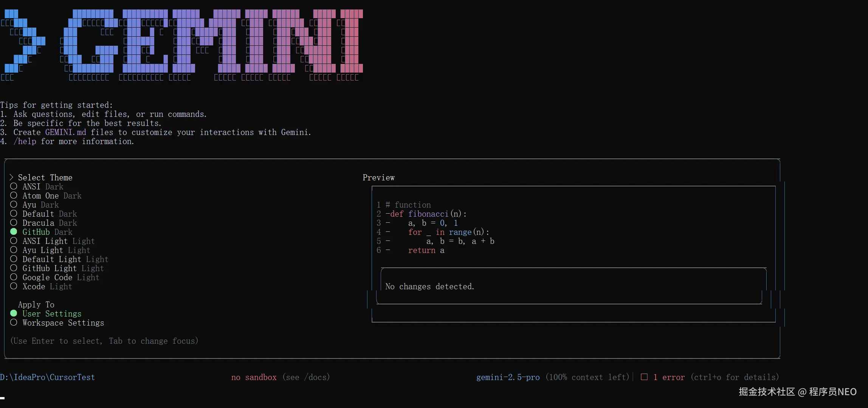Choose the Atom One Dark theme
Screen dimensions: 868x408
[x=46, y=196]
